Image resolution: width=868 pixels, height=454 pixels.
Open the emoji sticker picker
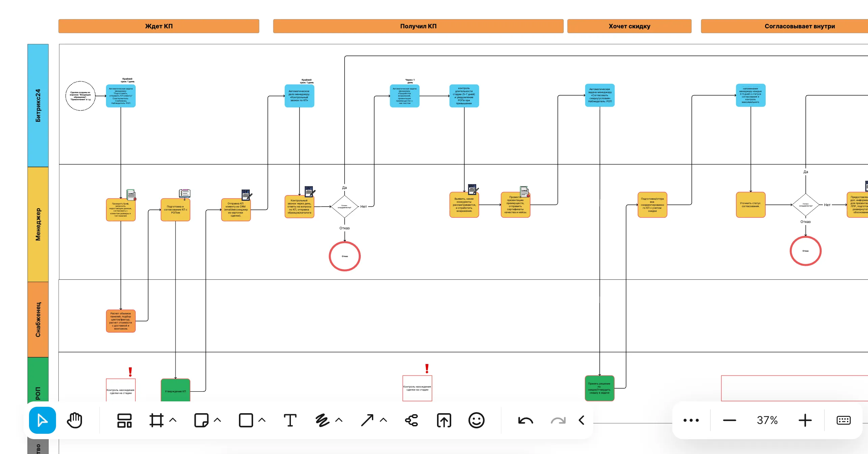click(477, 420)
